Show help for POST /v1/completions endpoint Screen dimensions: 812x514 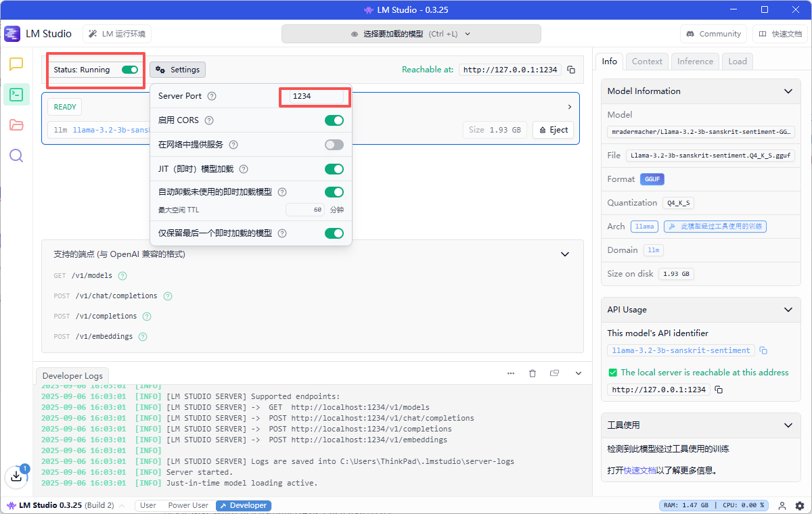point(147,316)
